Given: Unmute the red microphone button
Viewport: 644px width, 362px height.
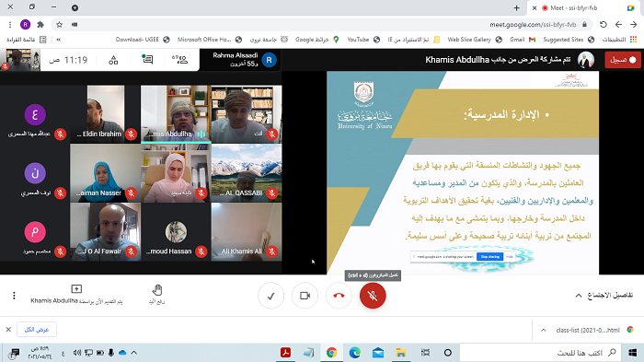Looking at the screenshot, I should [x=373, y=296].
